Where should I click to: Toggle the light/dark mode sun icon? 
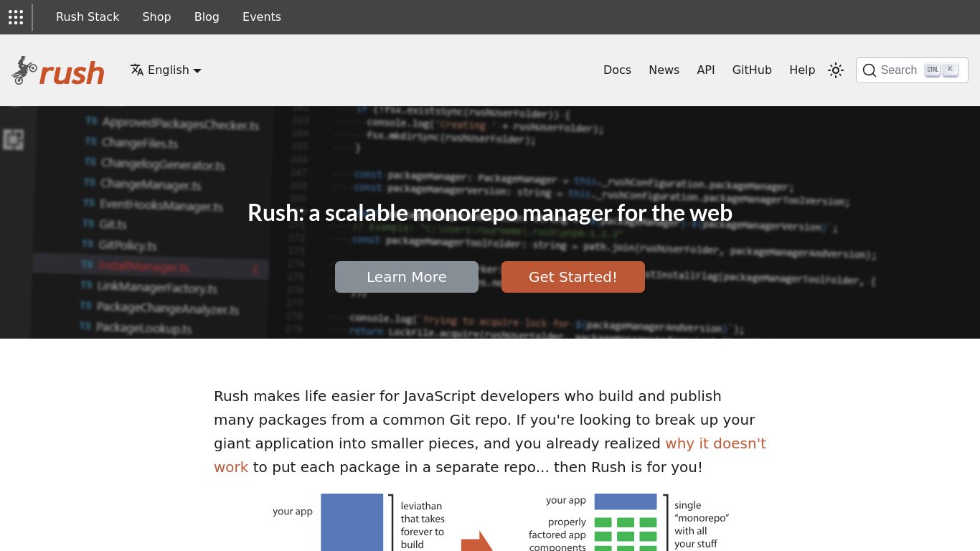pos(836,70)
